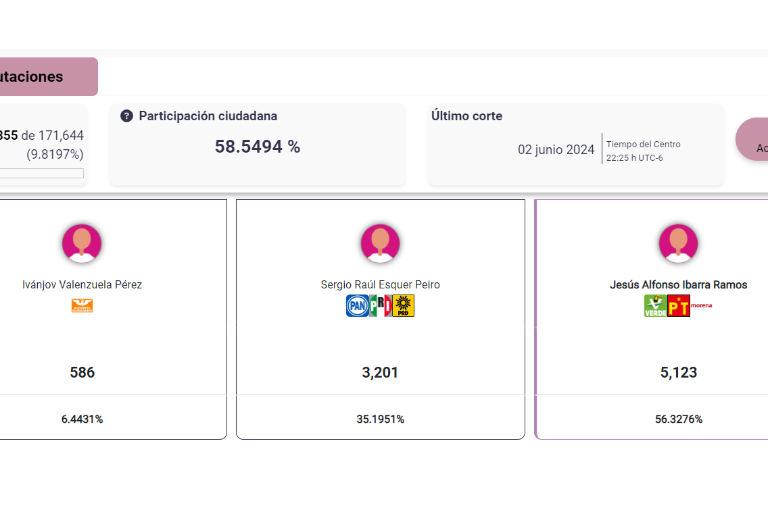This screenshot has width=768, height=512.
Task: Click the counted-records progress bar
Action: pyautogui.click(x=42, y=174)
